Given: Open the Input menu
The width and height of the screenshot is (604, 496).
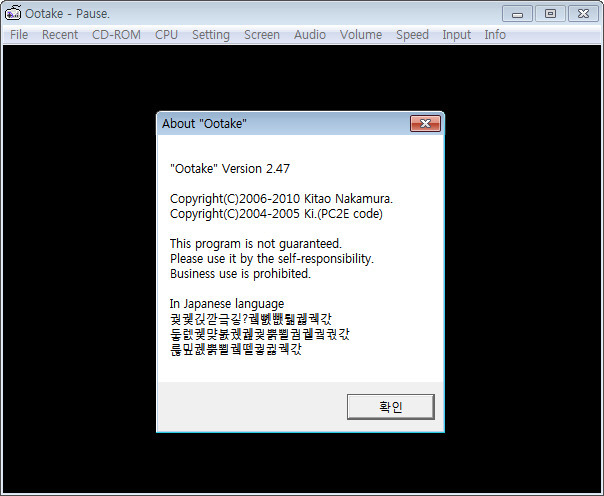Looking at the screenshot, I should click(x=456, y=35).
